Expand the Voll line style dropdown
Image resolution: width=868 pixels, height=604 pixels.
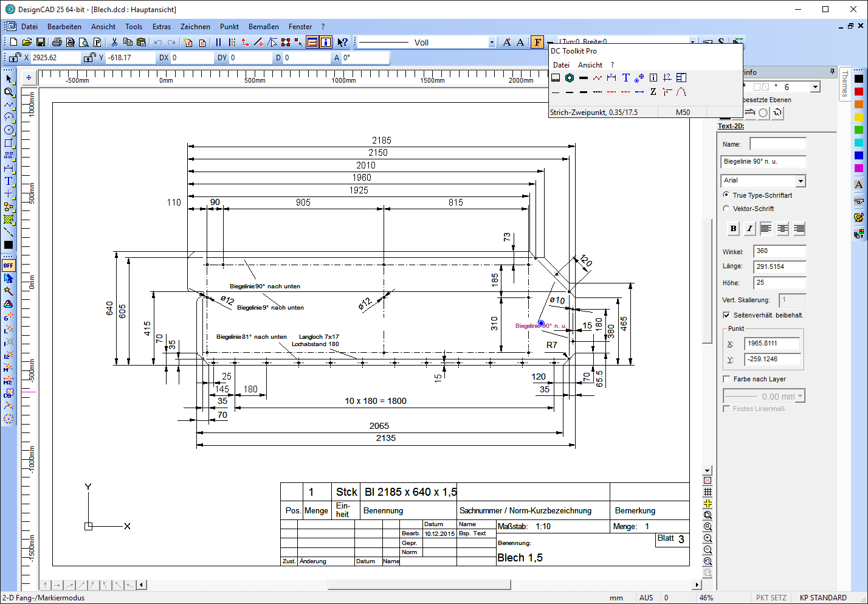[492, 43]
